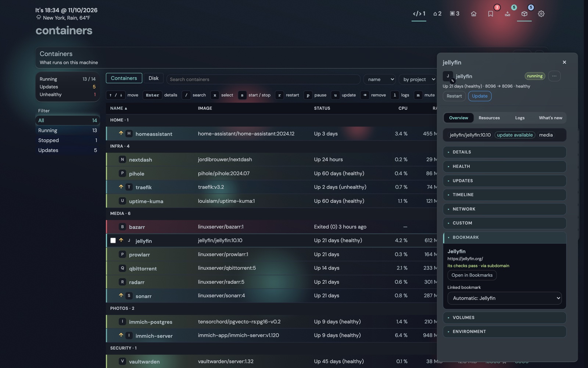Filter by Updates

tap(68, 150)
